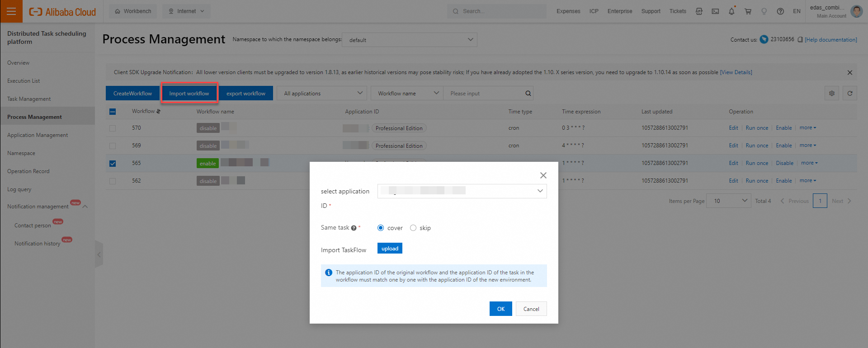The width and height of the screenshot is (868, 348).
Task: Expand more actions for workflow 565
Action: (809, 163)
